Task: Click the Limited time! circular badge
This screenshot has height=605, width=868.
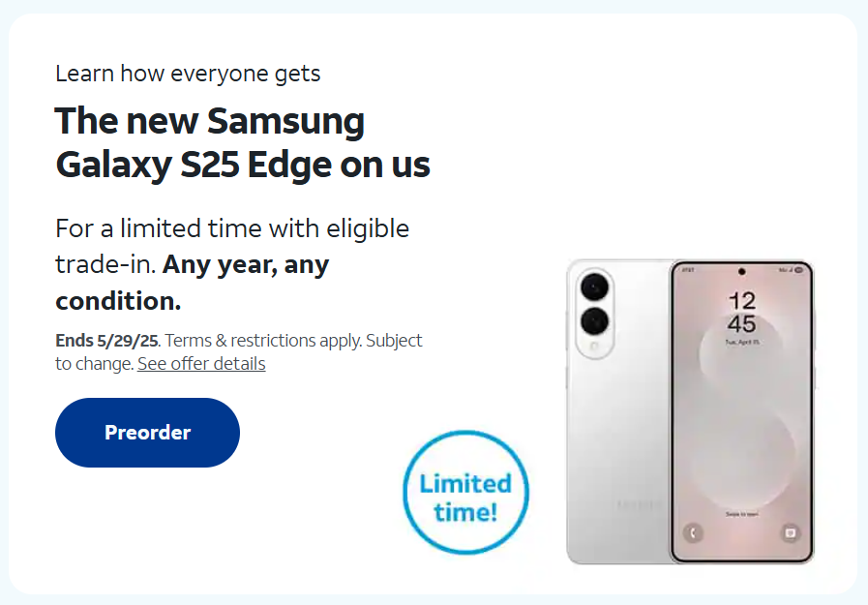Action: (x=465, y=492)
